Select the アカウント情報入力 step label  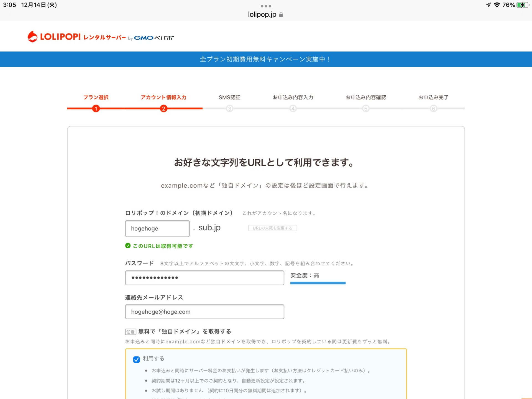coord(163,97)
